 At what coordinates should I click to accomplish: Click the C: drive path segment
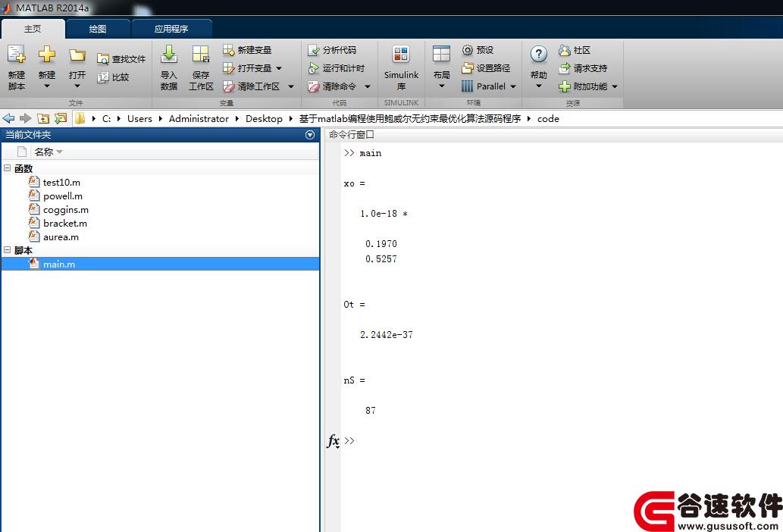click(x=106, y=119)
